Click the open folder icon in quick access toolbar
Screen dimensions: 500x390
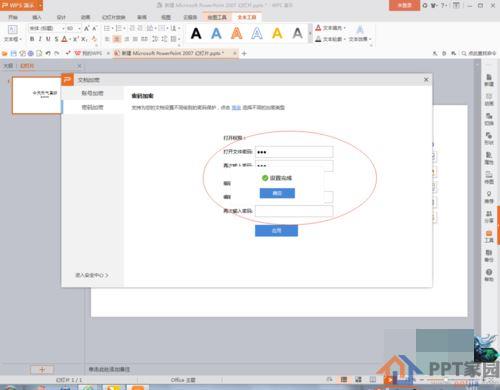point(5,53)
